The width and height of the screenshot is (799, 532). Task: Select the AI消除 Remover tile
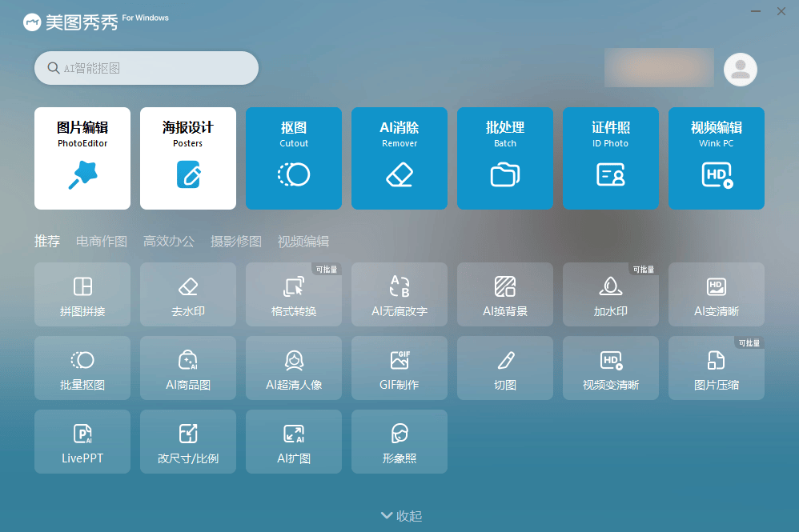pos(399,158)
